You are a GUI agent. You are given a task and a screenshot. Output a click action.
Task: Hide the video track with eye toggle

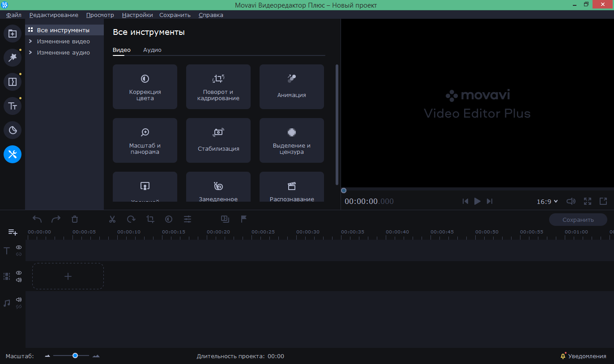pos(18,273)
